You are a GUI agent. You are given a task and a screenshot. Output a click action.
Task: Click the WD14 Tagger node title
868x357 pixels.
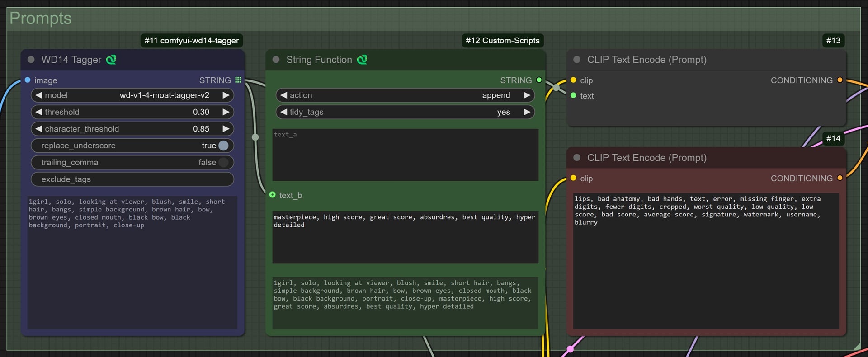point(71,60)
